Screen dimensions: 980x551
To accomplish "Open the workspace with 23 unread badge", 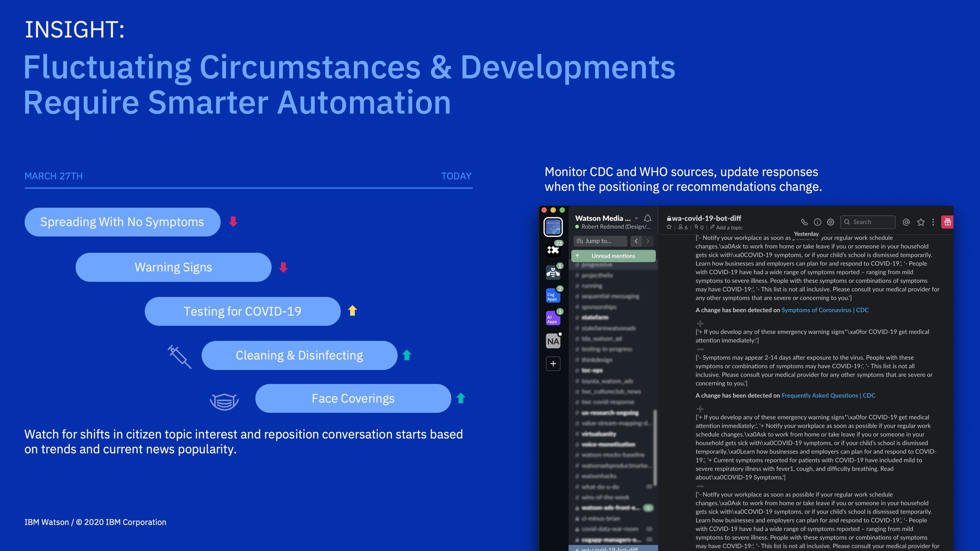I will coord(553,250).
